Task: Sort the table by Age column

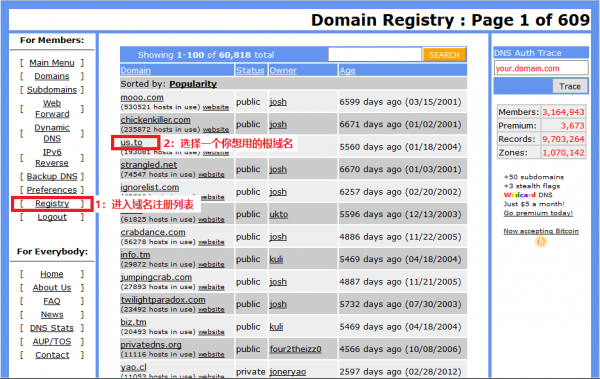Action: [347, 70]
